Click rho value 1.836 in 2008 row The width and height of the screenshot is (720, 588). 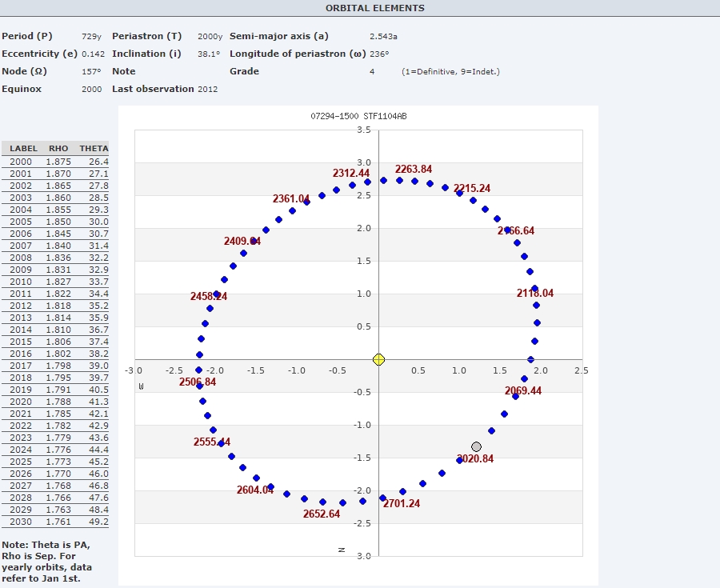tap(58, 258)
